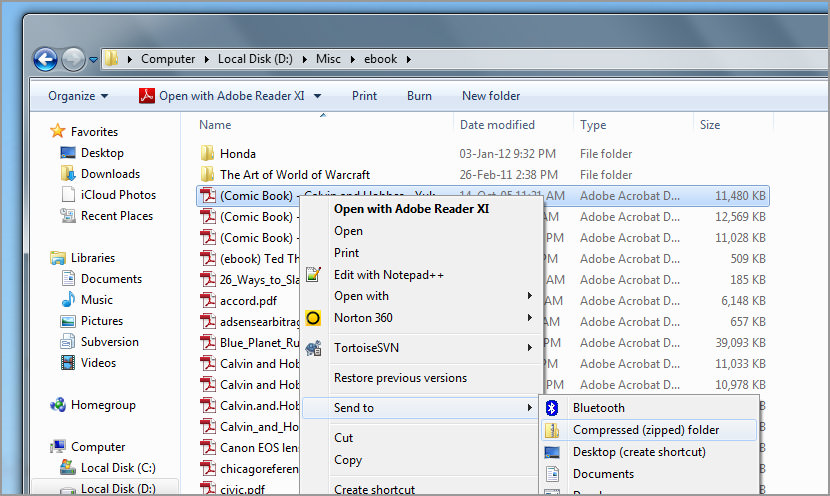This screenshot has height=496, width=830.
Task: Click Print in the toolbar
Action: tap(364, 96)
